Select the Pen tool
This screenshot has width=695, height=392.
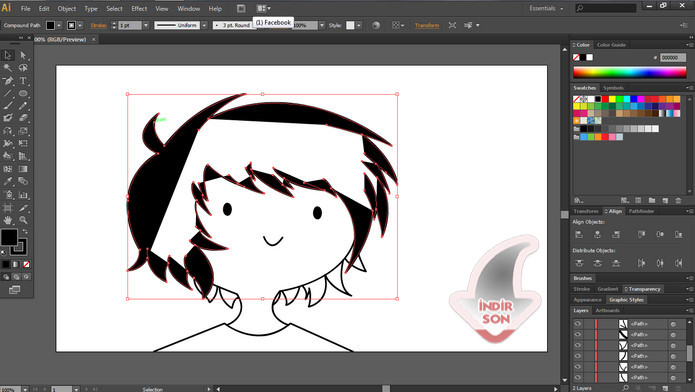pyautogui.click(x=8, y=81)
